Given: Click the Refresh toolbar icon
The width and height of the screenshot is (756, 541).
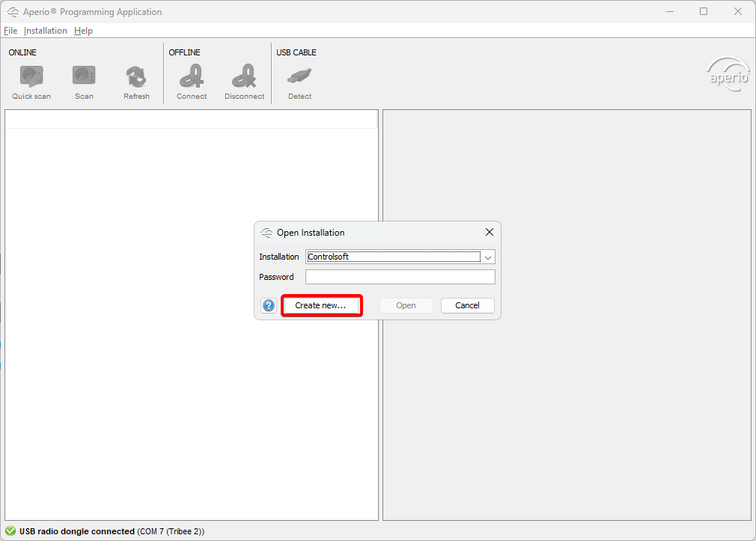Looking at the screenshot, I should (x=136, y=76).
